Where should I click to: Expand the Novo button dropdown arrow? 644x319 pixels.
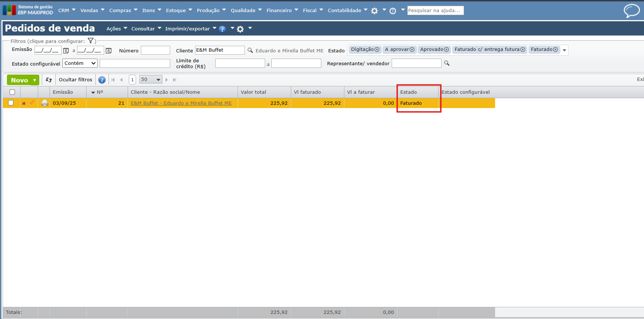35,80
